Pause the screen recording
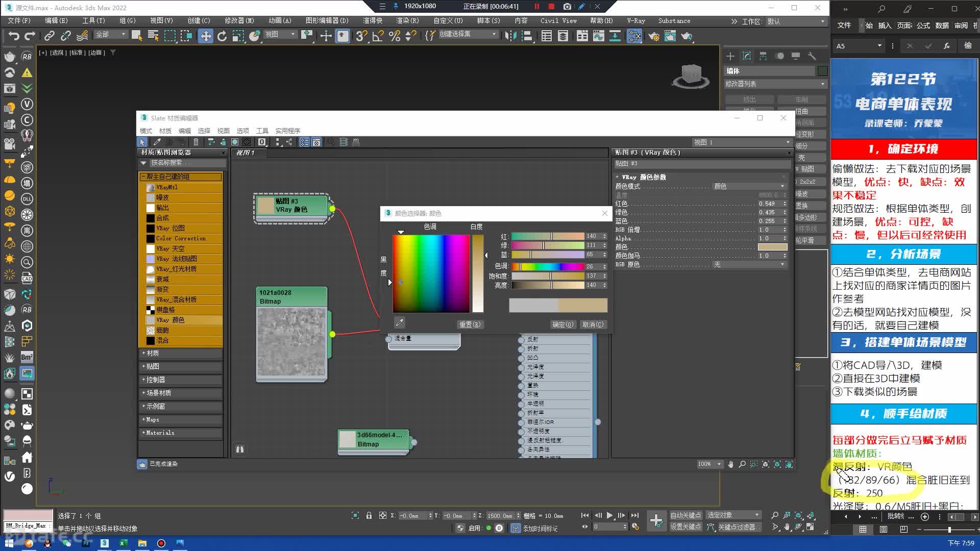 pos(537,7)
